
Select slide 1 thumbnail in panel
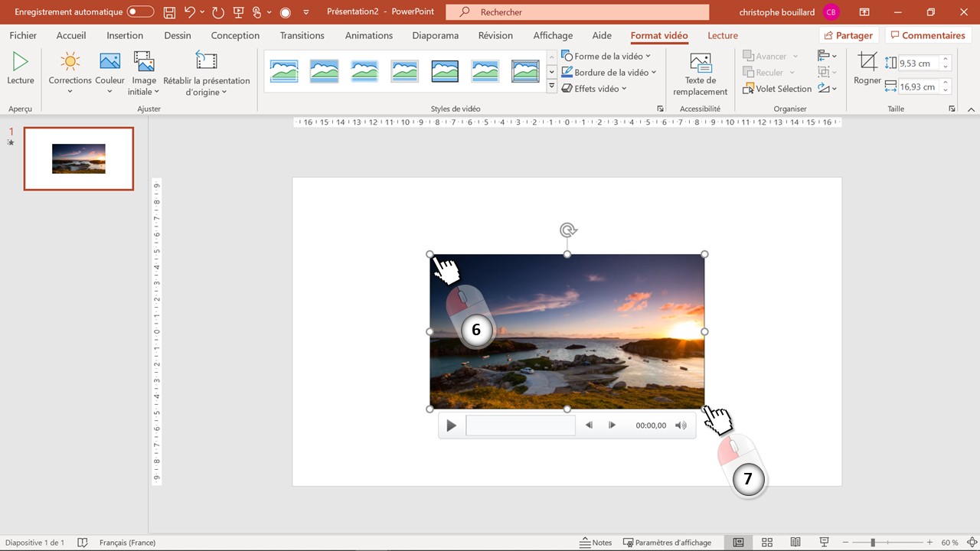point(79,158)
